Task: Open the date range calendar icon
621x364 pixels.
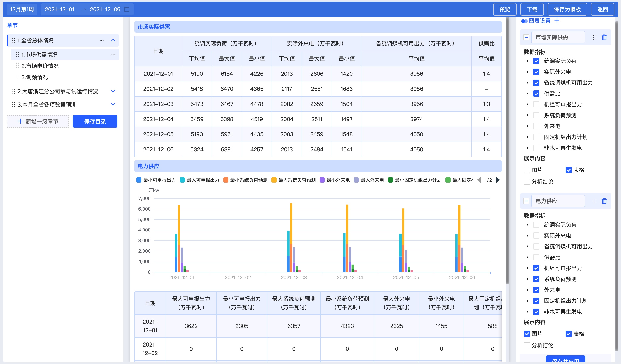Action: point(127,9)
